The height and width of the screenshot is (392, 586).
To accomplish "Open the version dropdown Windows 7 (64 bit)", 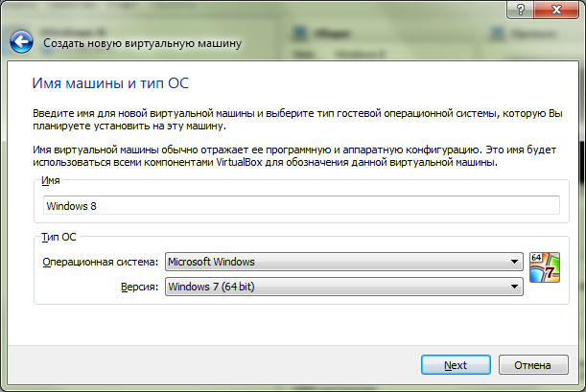I will tap(343, 287).
